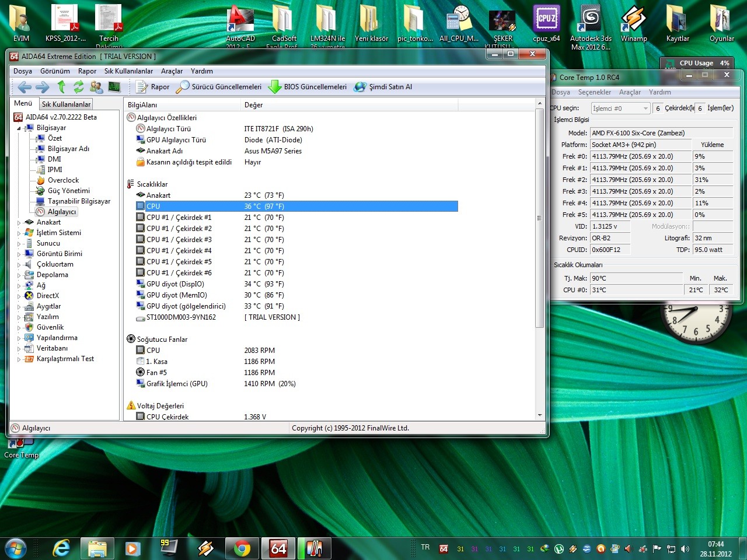This screenshot has width=747, height=560.
Task: Open Internet Explorer from the taskbar
Action: click(x=61, y=548)
